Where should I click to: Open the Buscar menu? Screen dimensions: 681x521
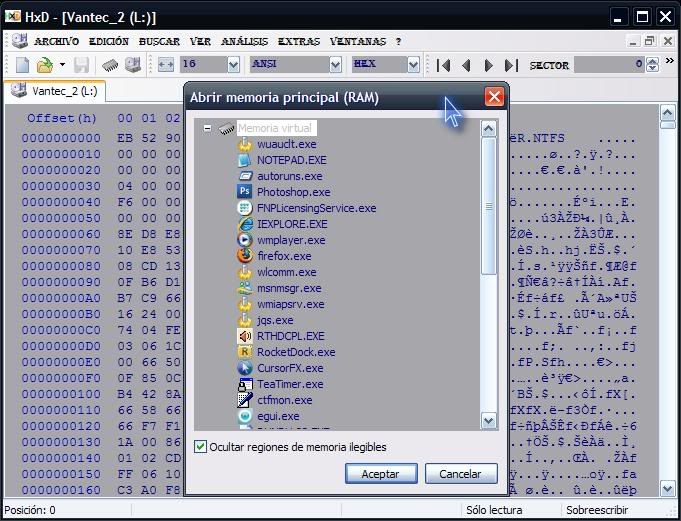pyautogui.click(x=159, y=42)
